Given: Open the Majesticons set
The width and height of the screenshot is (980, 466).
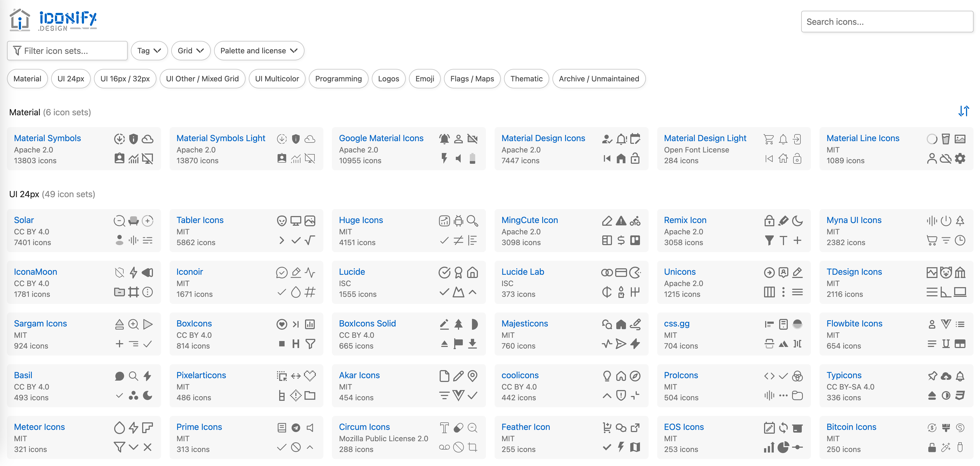Looking at the screenshot, I should click(525, 324).
